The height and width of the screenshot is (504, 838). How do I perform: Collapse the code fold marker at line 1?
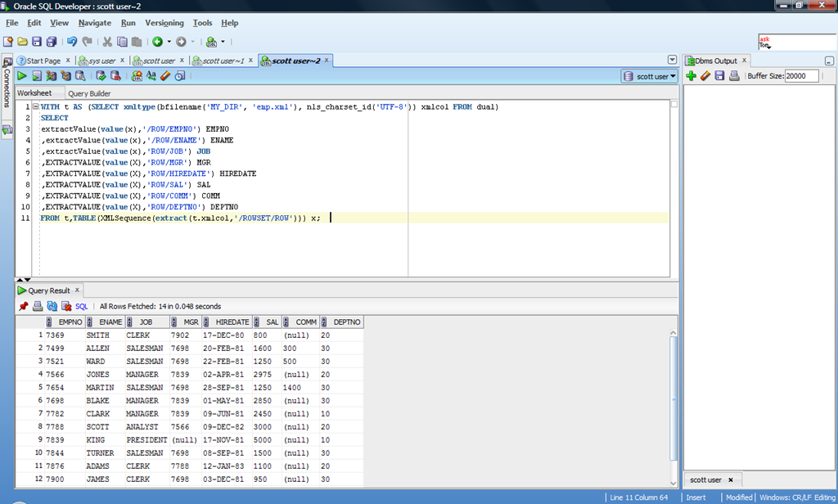tap(35, 106)
